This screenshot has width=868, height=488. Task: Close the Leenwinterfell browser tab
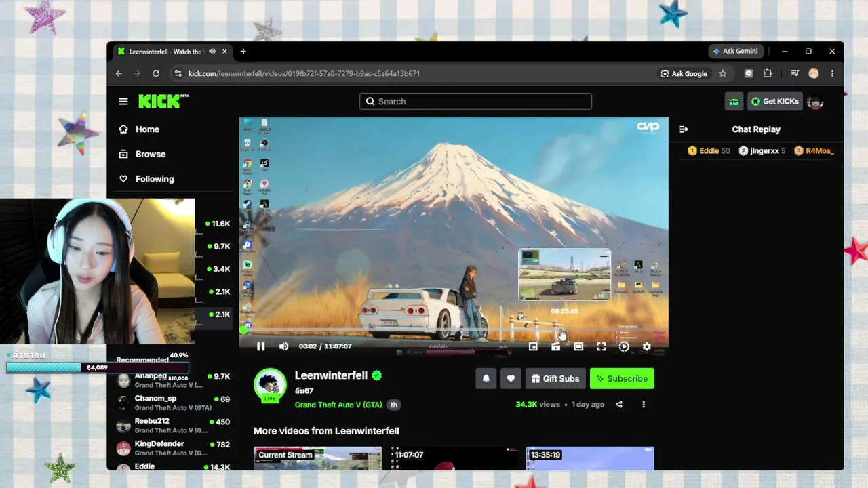(224, 52)
